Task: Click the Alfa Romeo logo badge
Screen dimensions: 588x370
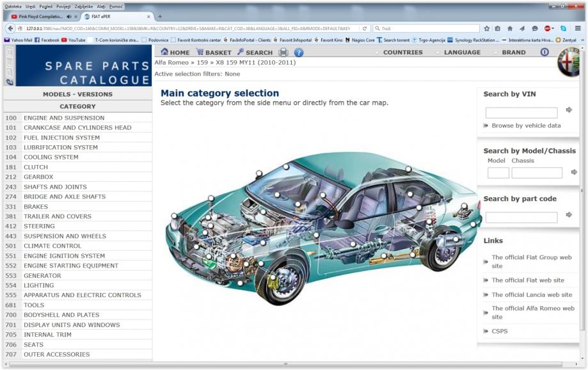Action: tap(568, 63)
